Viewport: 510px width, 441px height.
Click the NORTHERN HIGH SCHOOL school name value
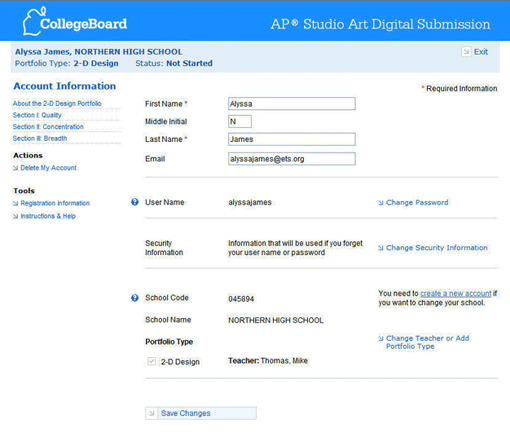[x=276, y=320]
